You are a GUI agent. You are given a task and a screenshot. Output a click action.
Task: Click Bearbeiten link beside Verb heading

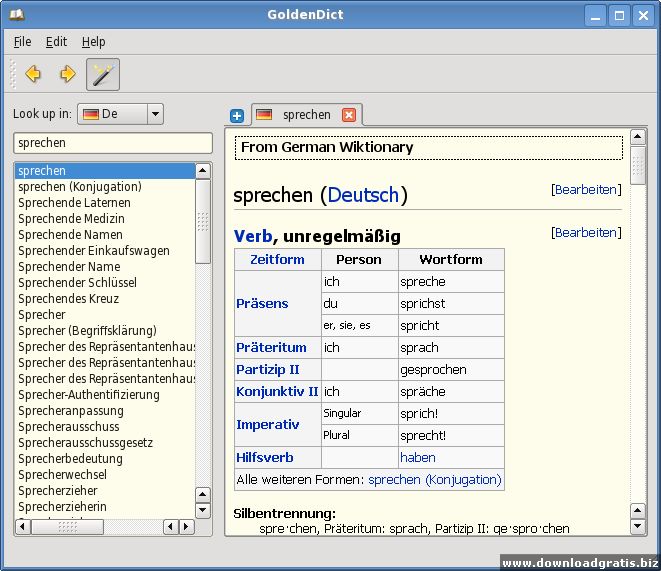coord(586,233)
